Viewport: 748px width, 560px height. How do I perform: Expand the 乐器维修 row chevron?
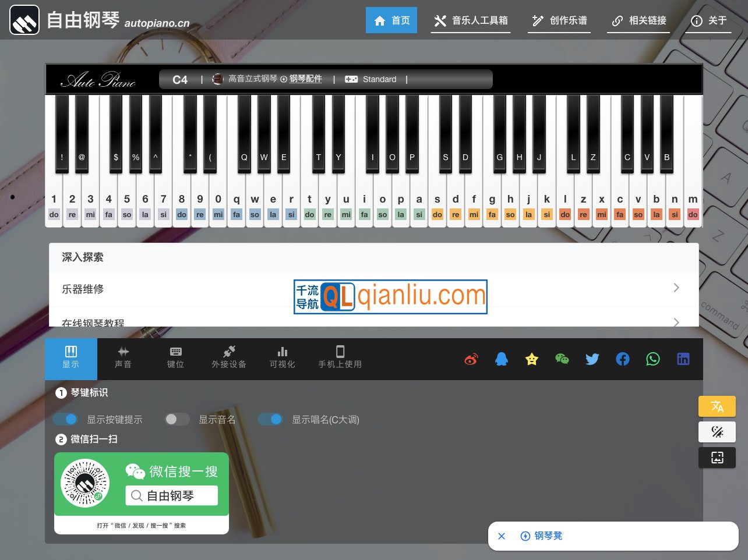676,288
